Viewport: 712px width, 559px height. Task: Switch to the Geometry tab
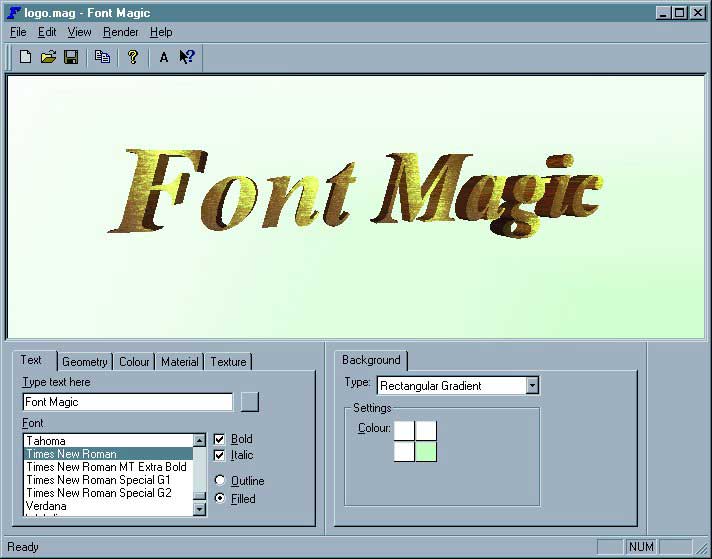[84, 362]
